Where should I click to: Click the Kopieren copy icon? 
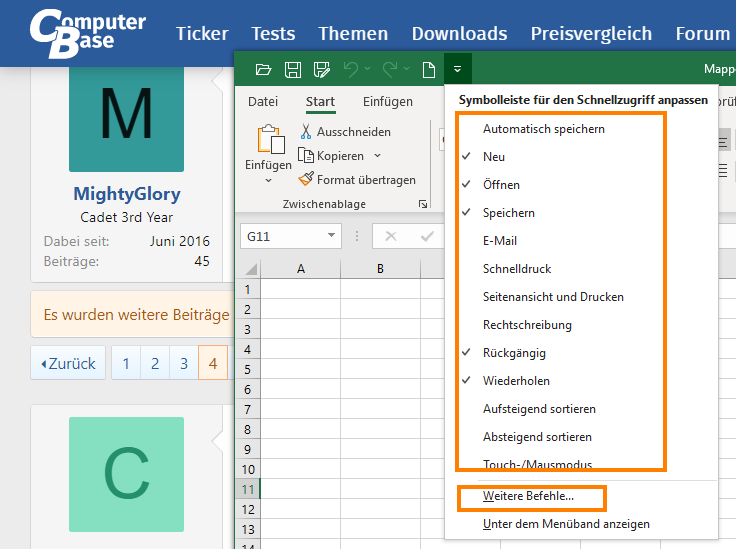(x=306, y=155)
